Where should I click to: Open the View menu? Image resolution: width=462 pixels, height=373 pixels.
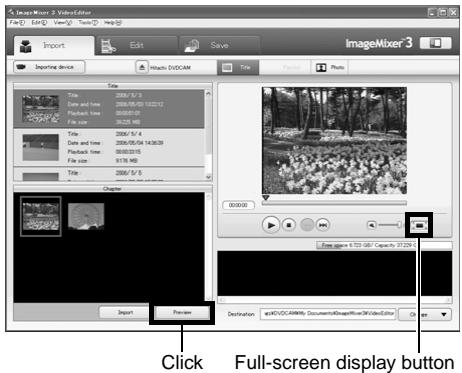(63, 23)
